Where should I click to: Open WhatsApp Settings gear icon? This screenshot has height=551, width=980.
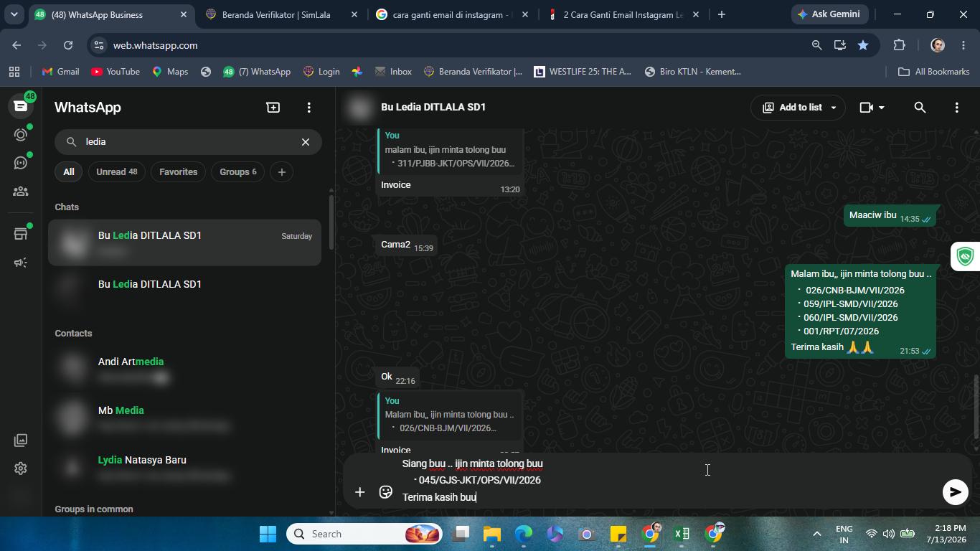21,468
